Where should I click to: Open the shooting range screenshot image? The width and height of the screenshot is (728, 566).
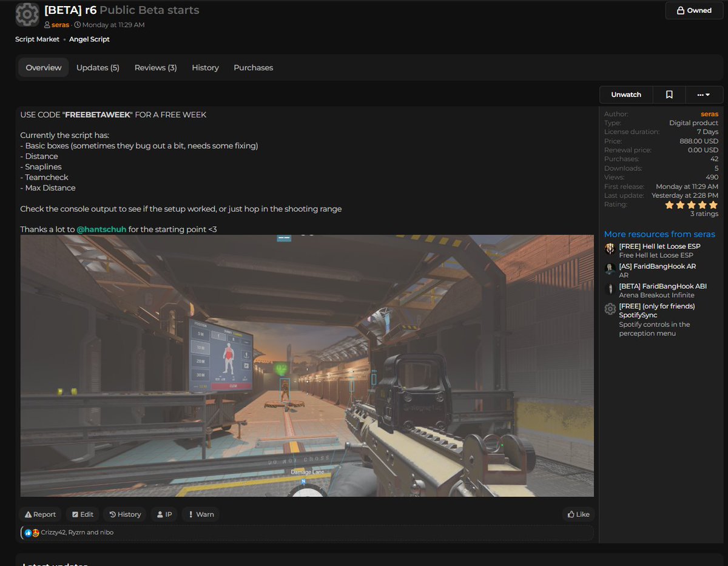[307, 366]
